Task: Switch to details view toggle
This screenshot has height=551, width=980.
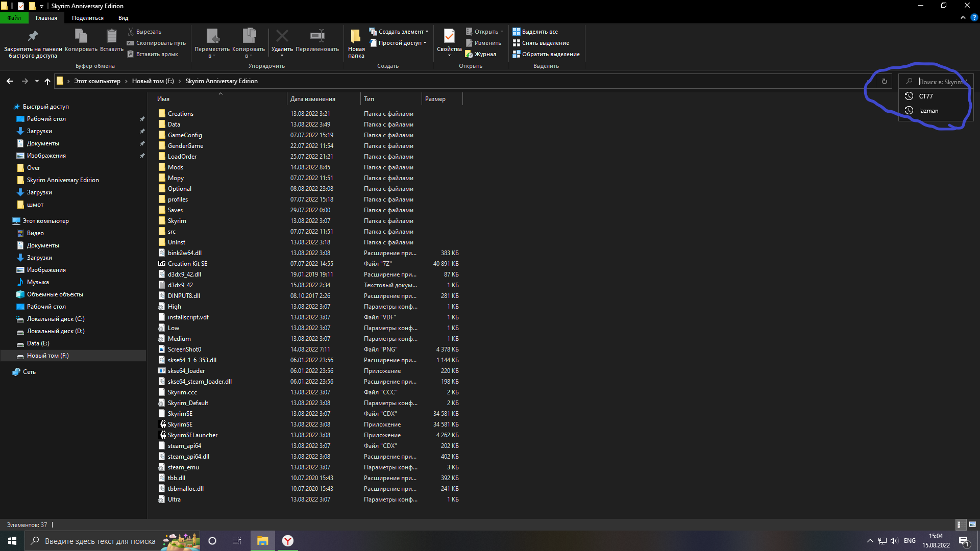Action: 960,524
